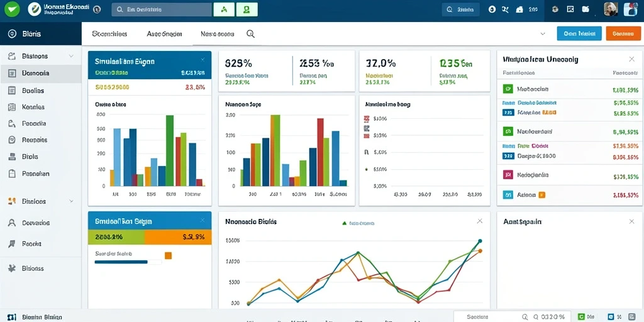Image resolution: width=644 pixels, height=322 pixels.
Task: Click the blue app icon at header's far right
Action: pyautogui.click(x=630, y=9)
